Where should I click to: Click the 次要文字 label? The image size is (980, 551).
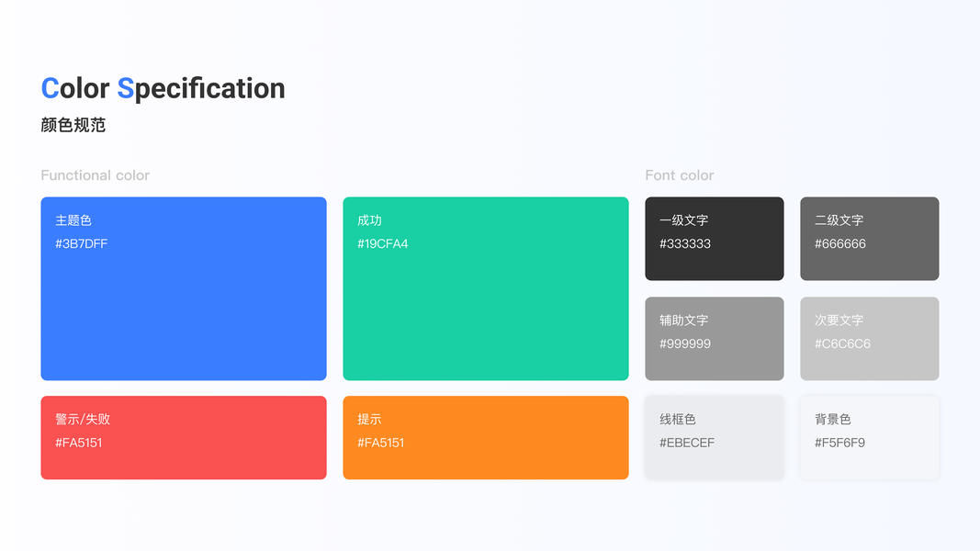839,320
